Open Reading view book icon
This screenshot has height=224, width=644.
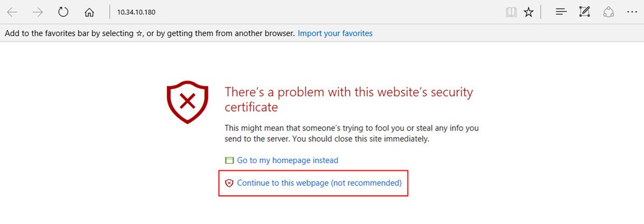[x=511, y=12]
